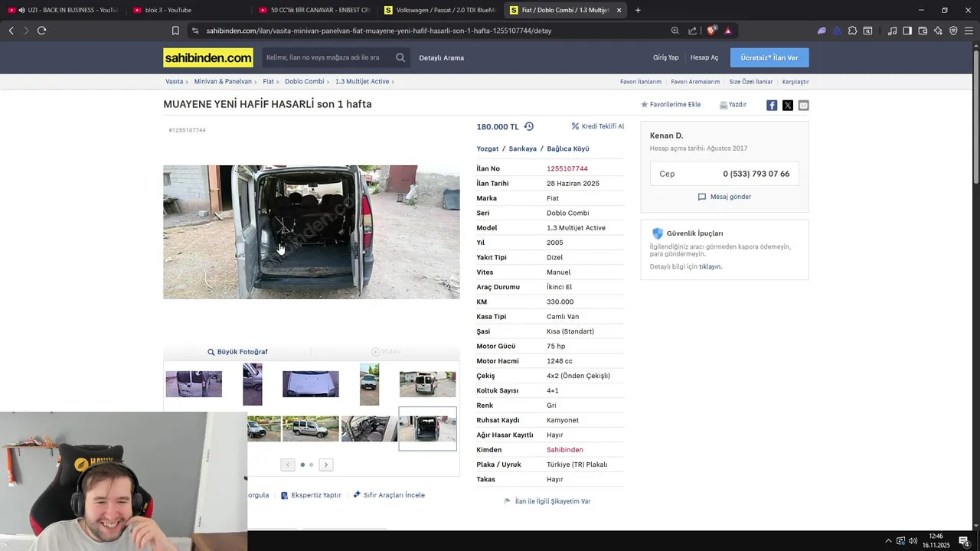Open the Video tab in gallery
980x551 pixels.
coord(386,352)
